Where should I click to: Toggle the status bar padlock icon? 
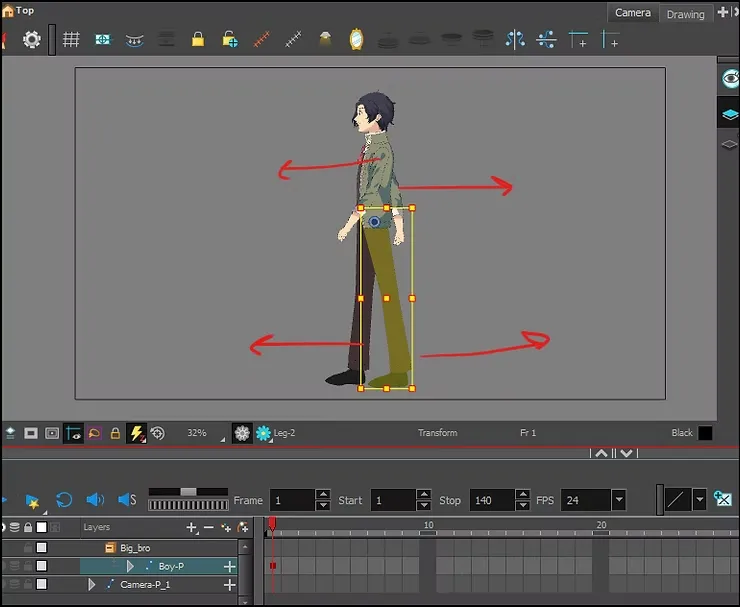click(x=115, y=433)
